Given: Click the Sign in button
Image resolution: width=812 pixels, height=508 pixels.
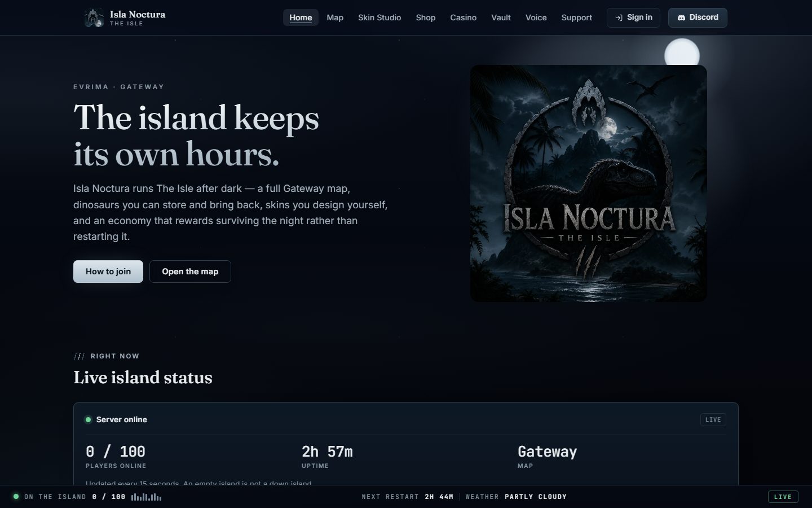Looking at the screenshot, I should (x=633, y=17).
